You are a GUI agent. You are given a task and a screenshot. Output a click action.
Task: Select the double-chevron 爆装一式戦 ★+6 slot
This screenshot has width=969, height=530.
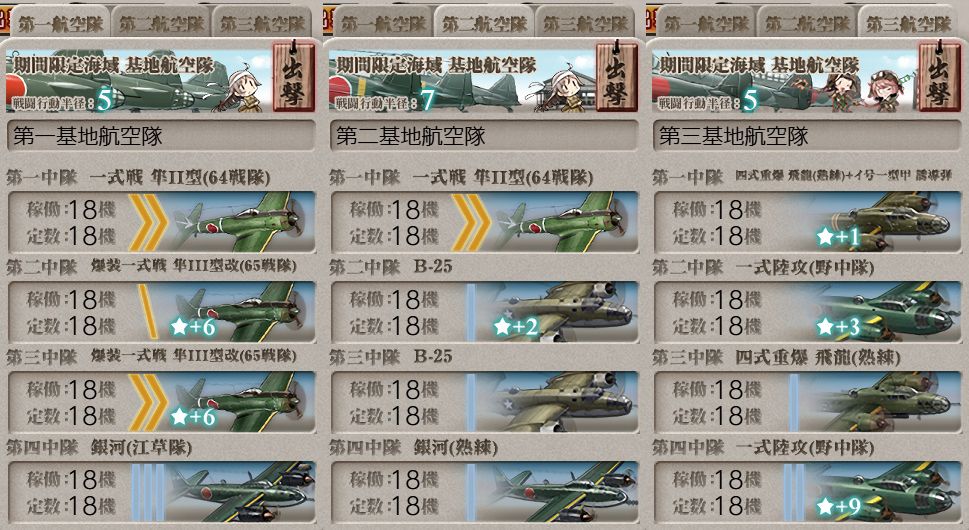[162, 402]
